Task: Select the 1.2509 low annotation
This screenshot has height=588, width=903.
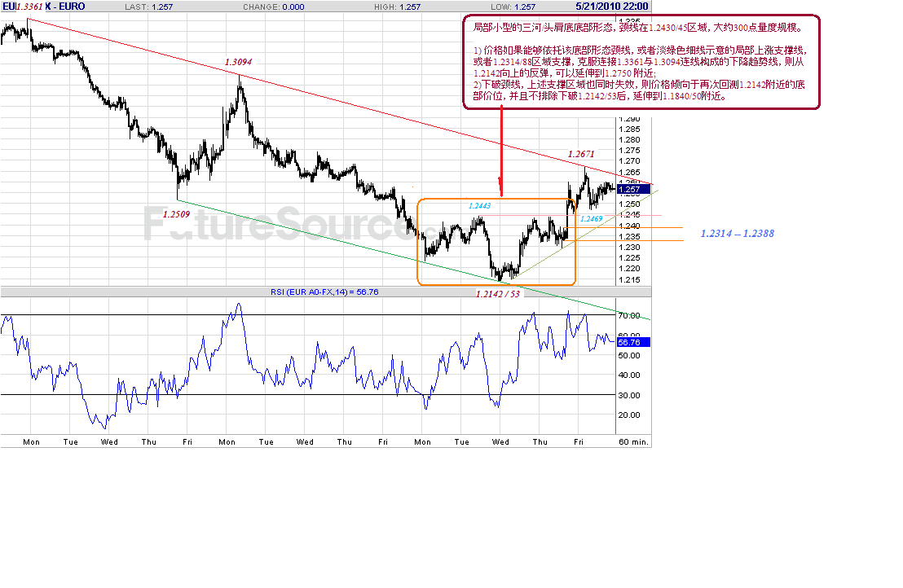Action: point(176,215)
